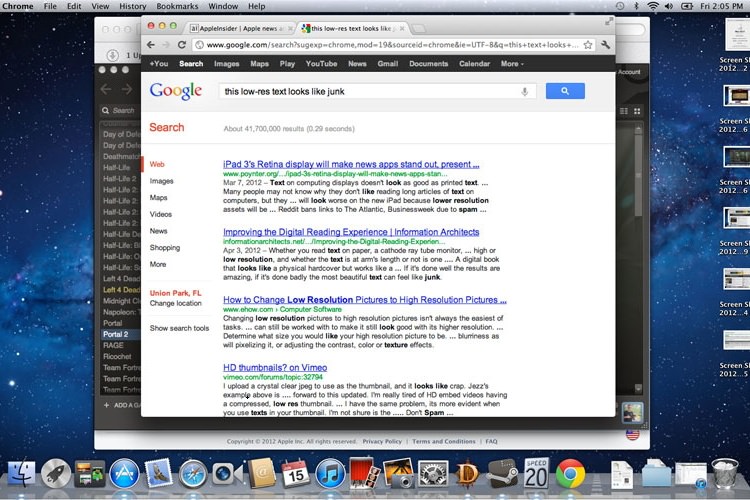Open Photo Booth from the dock
Screen dimensions: 750x500
click(x=364, y=473)
